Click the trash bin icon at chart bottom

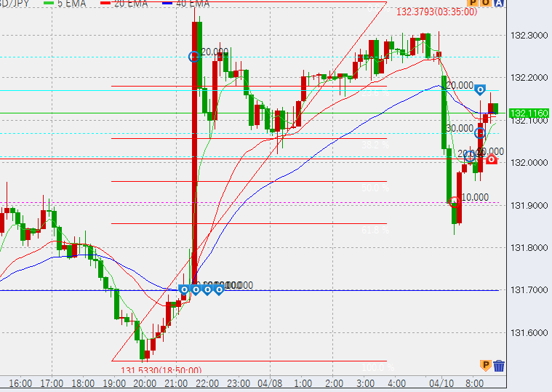coord(499,365)
